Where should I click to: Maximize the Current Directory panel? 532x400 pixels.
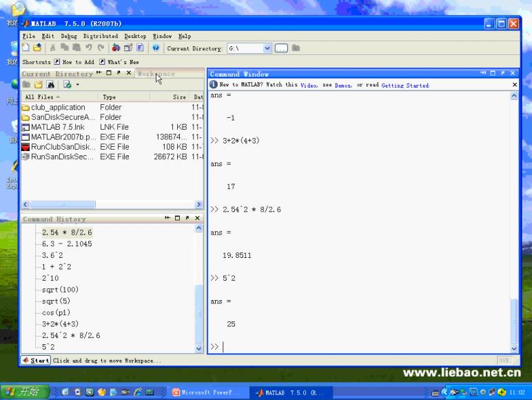pyautogui.click(x=109, y=72)
